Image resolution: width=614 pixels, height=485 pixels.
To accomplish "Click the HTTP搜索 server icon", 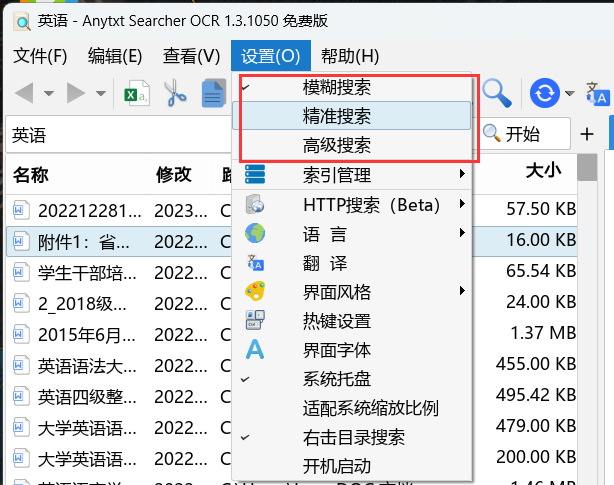I will pos(255,204).
